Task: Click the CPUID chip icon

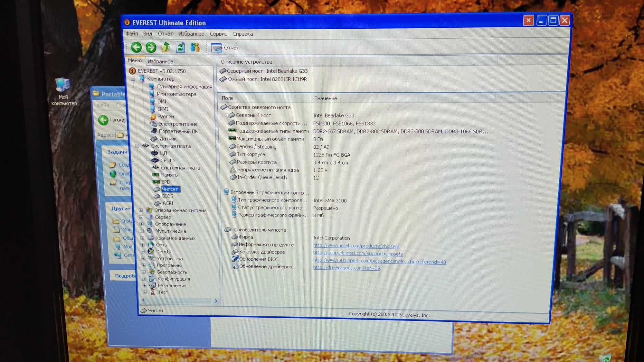Action: click(x=155, y=160)
